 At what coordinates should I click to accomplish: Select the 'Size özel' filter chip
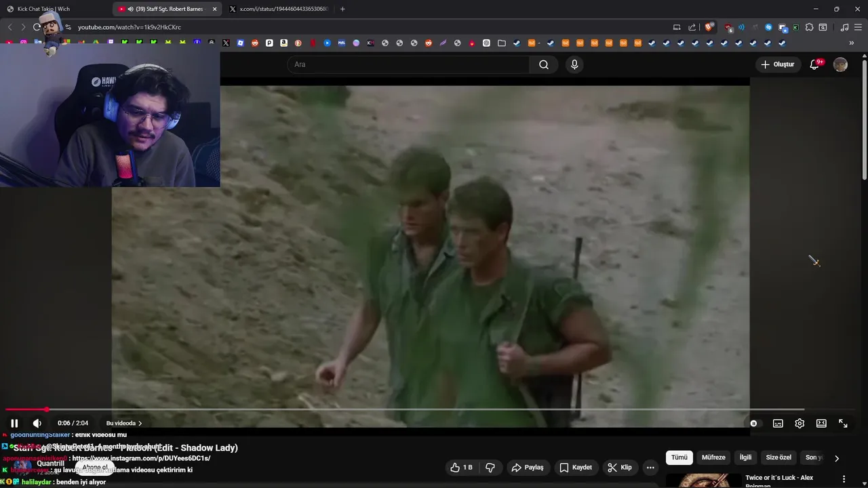tap(778, 457)
